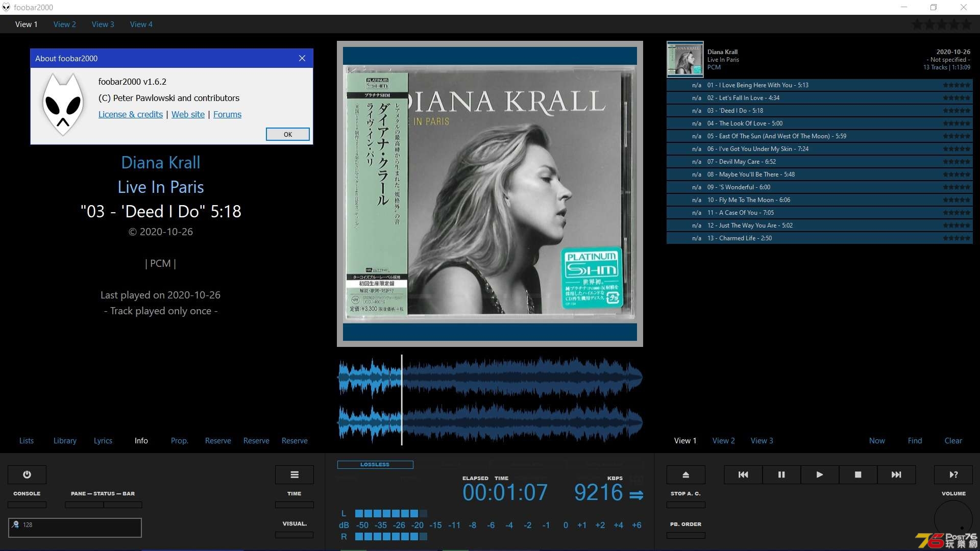980x551 pixels.
Task: Click the search icon in the 128 field
Action: 15,524
